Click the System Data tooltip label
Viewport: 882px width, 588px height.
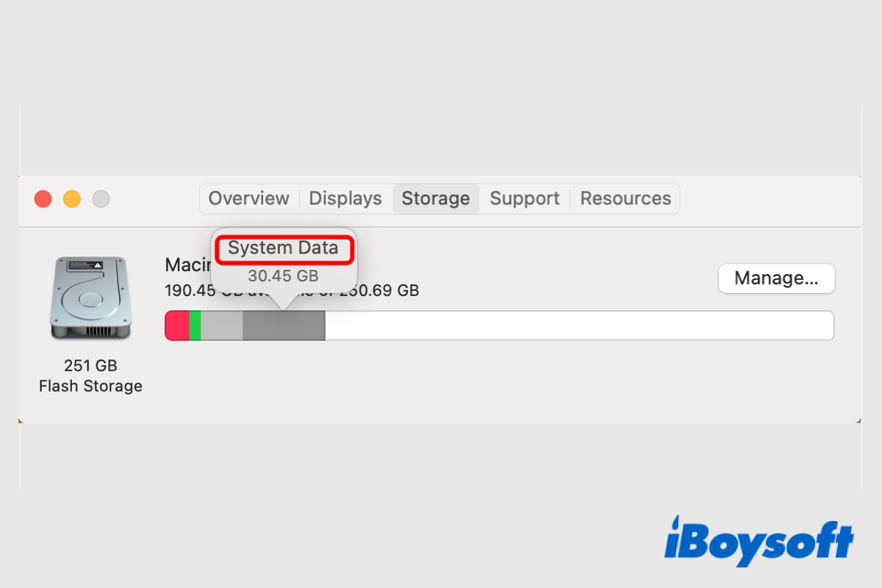point(283,248)
